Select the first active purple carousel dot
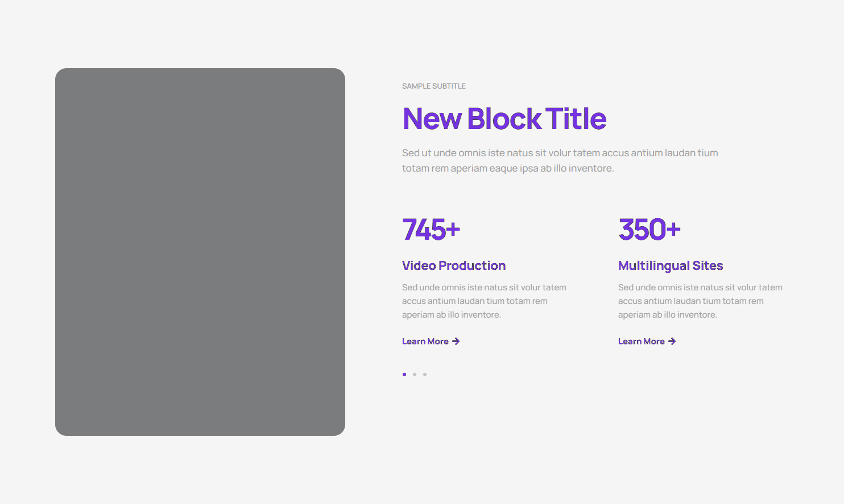 pos(404,374)
